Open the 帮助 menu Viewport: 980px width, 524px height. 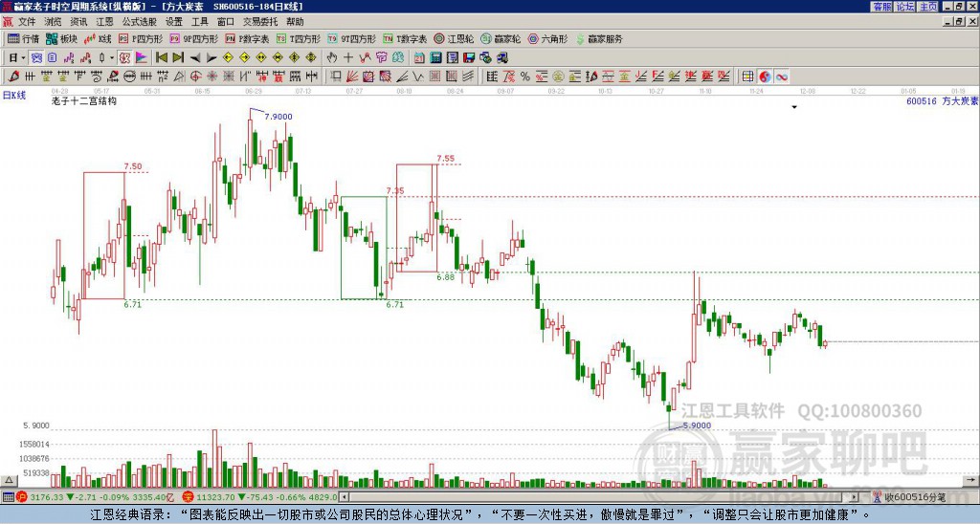[x=295, y=22]
